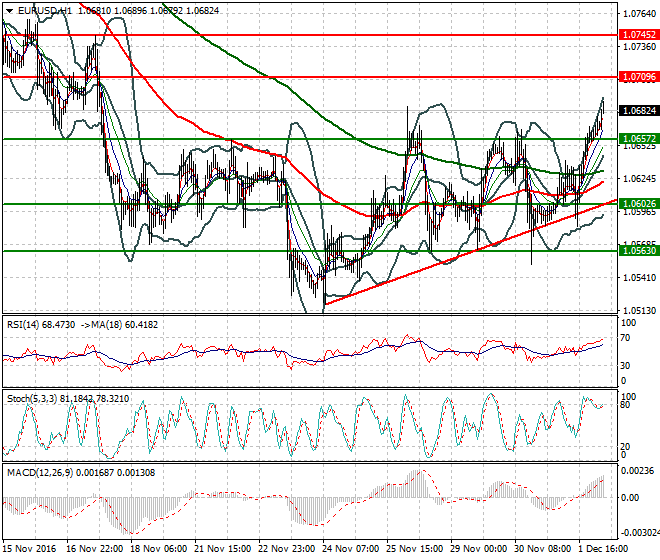Click the 30 Nov 08:00 time label
660x560 pixels.
pos(543,549)
